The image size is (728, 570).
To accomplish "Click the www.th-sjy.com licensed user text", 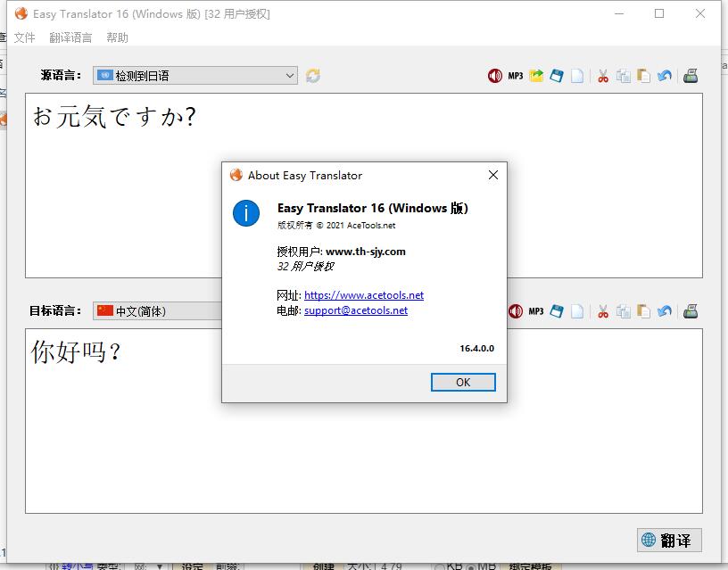I will [366, 252].
